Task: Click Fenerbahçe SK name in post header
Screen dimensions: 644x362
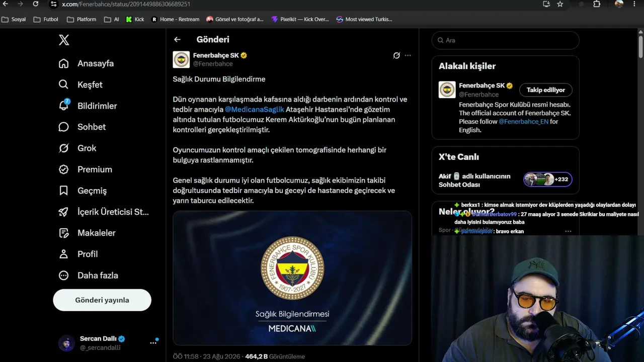Action: pyautogui.click(x=216, y=55)
